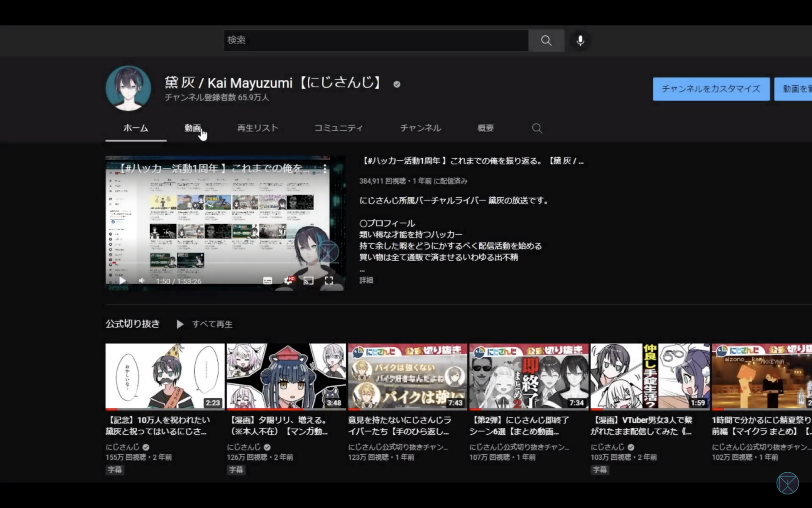Search within channel magnifier icon

537,128
